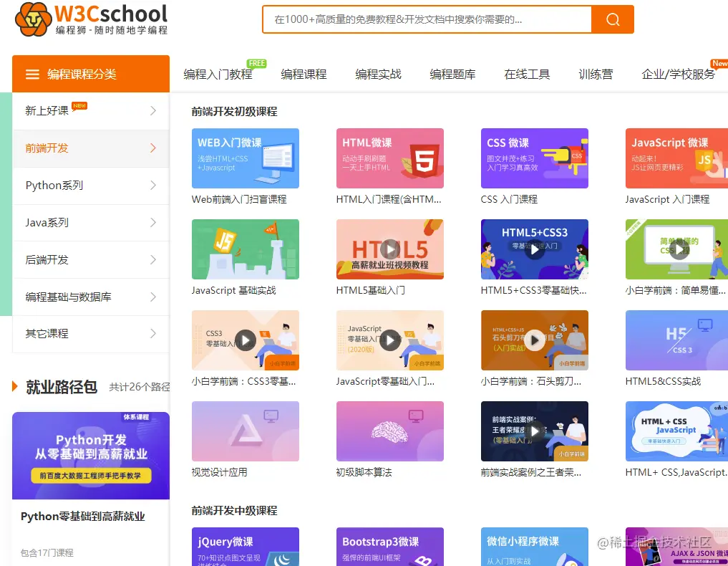The height and width of the screenshot is (566, 728).
Task: Expand the 其它课程 category chevron
Action: [x=153, y=334]
